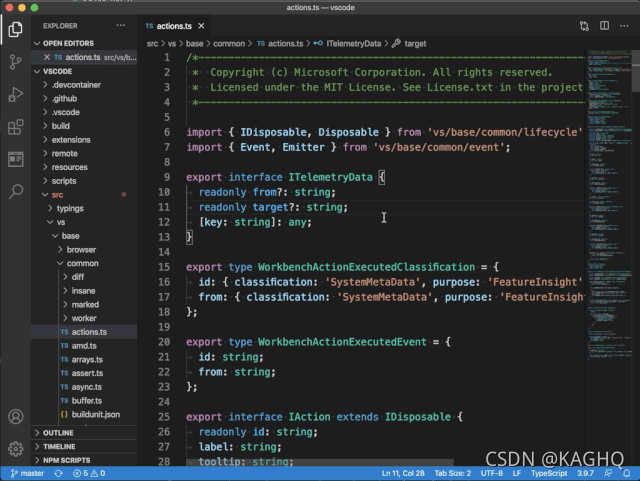Expand the .devcontainer folder
The width and height of the screenshot is (640, 481).
[x=84, y=85]
